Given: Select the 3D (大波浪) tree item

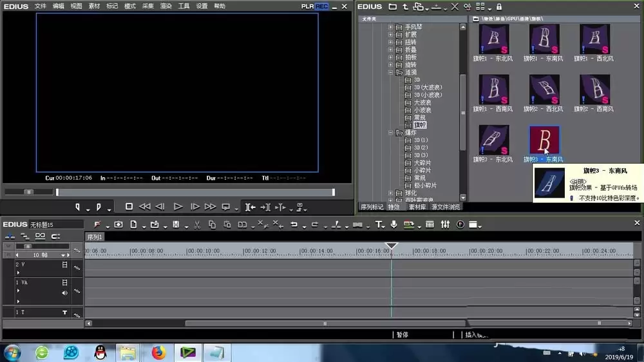Looking at the screenshot, I should [x=428, y=88].
